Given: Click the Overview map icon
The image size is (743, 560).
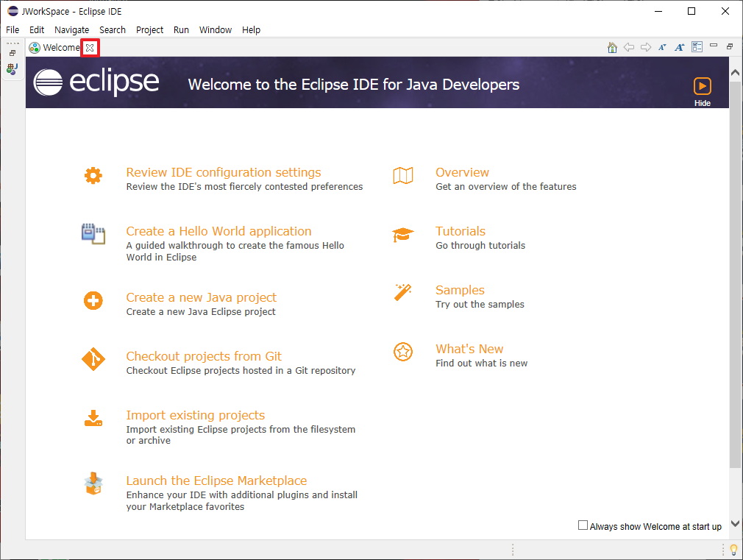Looking at the screenshot, I should pyautogui.click(x=403, y=175).
